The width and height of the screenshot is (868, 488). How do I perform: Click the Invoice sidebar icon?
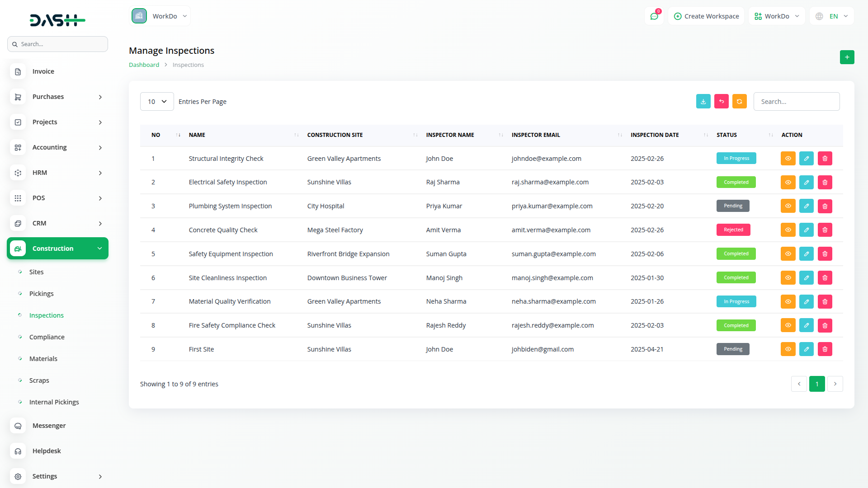[x=18, y=71]
